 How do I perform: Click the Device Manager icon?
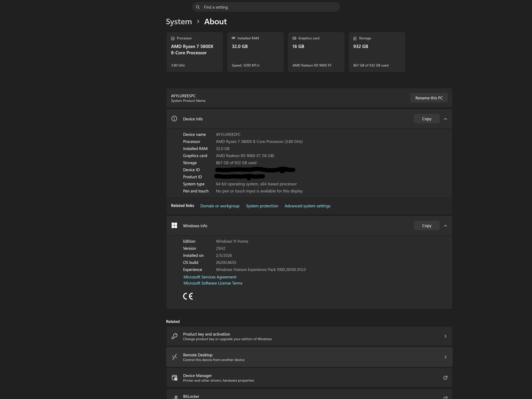click(x=174, y=378)
